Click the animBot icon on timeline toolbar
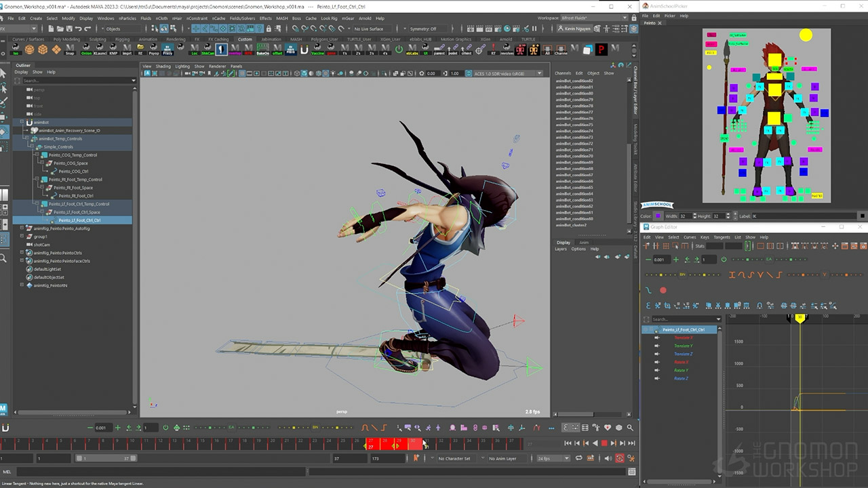868x488 pixels. tap(5, 428)
